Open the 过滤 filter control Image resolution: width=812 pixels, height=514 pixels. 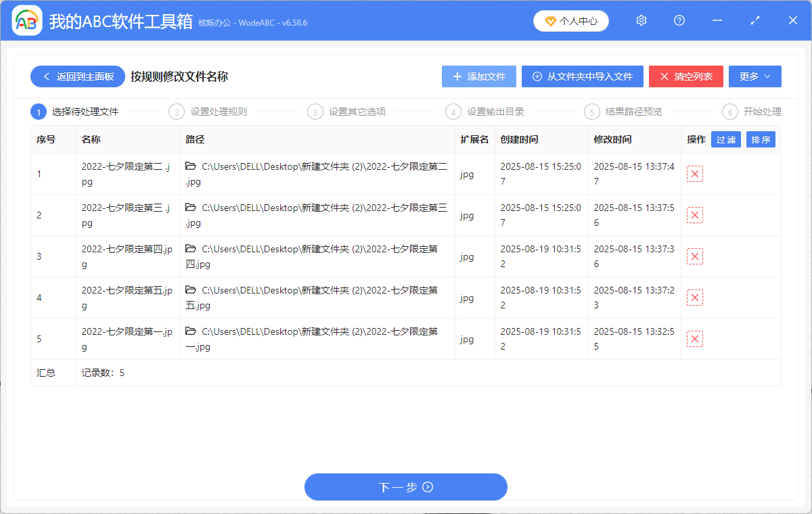tap(725, 139)
